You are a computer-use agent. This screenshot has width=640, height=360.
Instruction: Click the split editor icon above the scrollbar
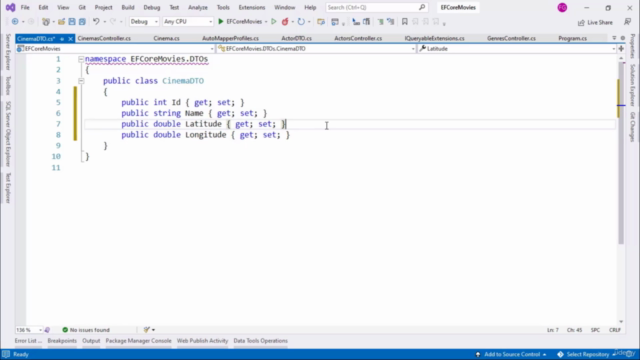pos(621,49)
